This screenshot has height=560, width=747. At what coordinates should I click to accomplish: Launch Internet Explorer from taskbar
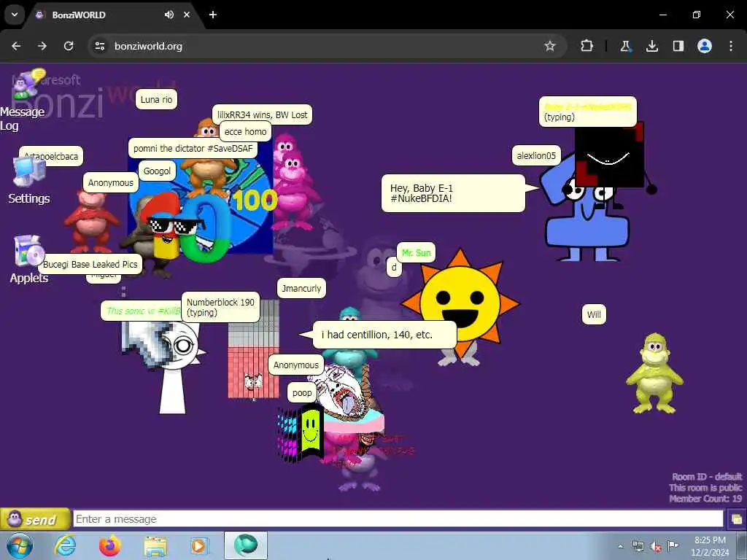pos(65,545)
